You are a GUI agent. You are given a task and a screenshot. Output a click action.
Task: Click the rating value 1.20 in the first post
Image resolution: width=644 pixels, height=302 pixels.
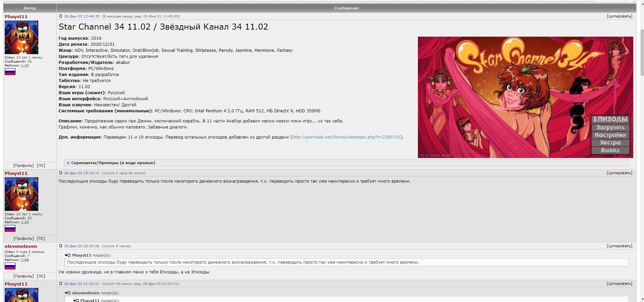pos(25,66)
